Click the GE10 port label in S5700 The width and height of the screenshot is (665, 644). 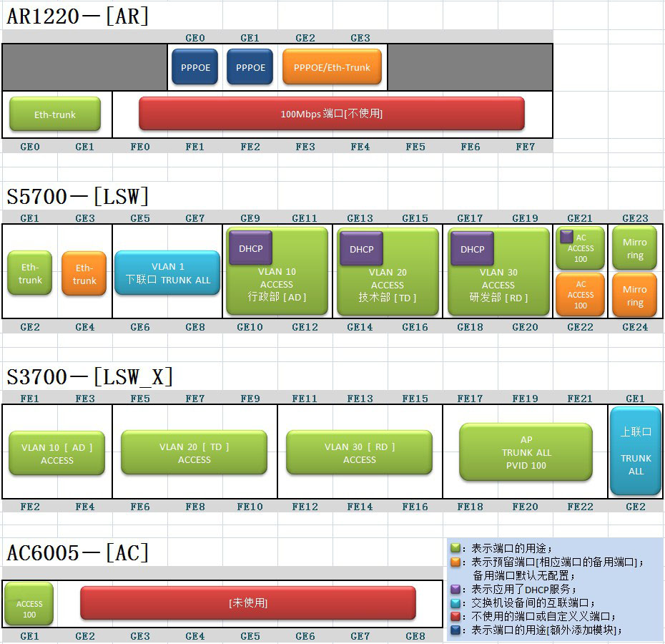coord(250,327)
